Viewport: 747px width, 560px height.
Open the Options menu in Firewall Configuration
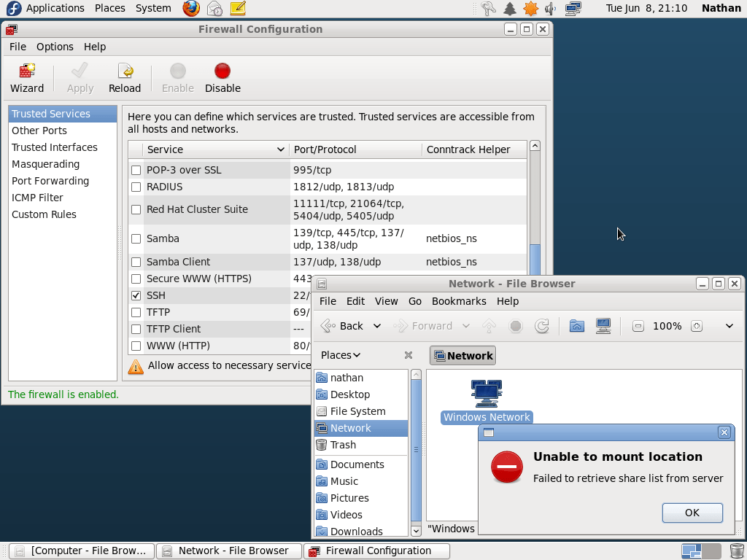click(x=55, y=46)
